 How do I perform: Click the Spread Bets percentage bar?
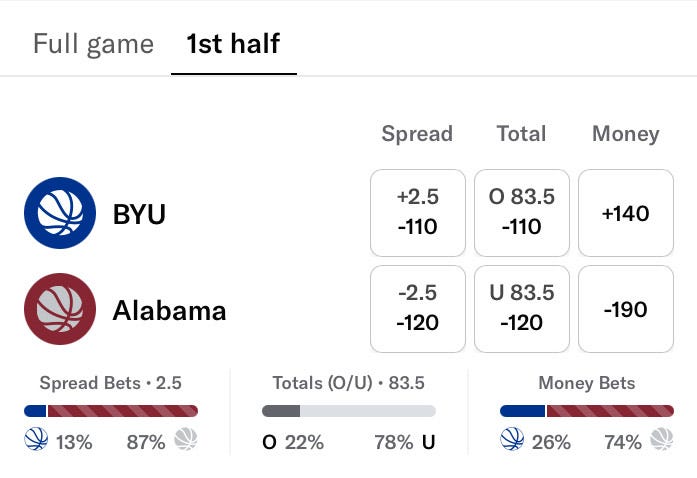click(x=111, y=411)
